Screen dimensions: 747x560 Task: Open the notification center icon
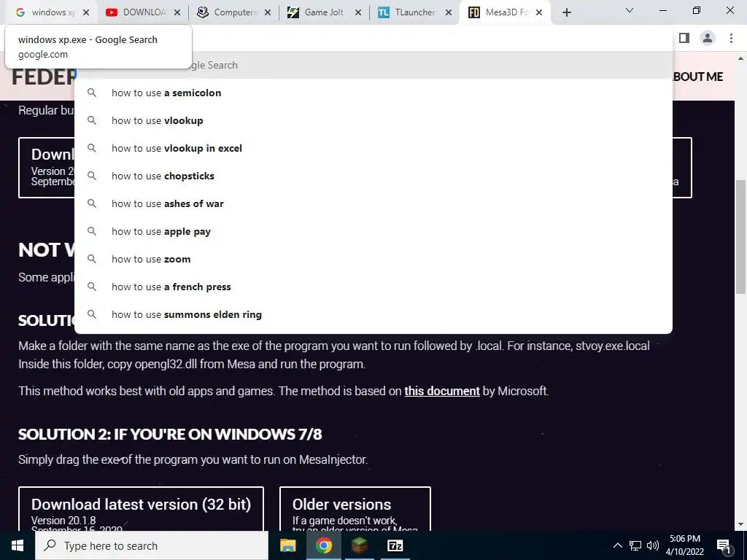pyautogui.click(x=724, y=545)
